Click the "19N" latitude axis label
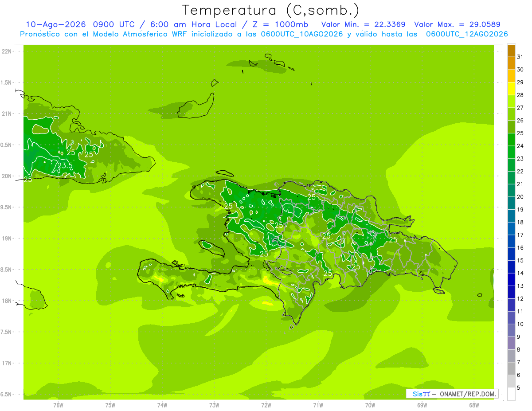 [7, 239]
